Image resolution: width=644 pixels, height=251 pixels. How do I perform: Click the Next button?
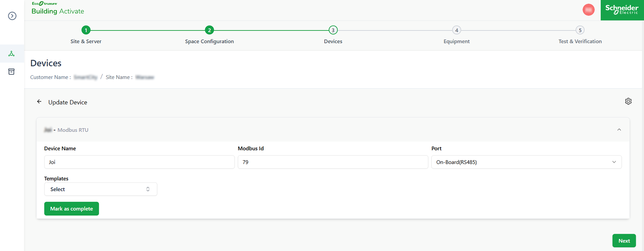tap(624, 241)
